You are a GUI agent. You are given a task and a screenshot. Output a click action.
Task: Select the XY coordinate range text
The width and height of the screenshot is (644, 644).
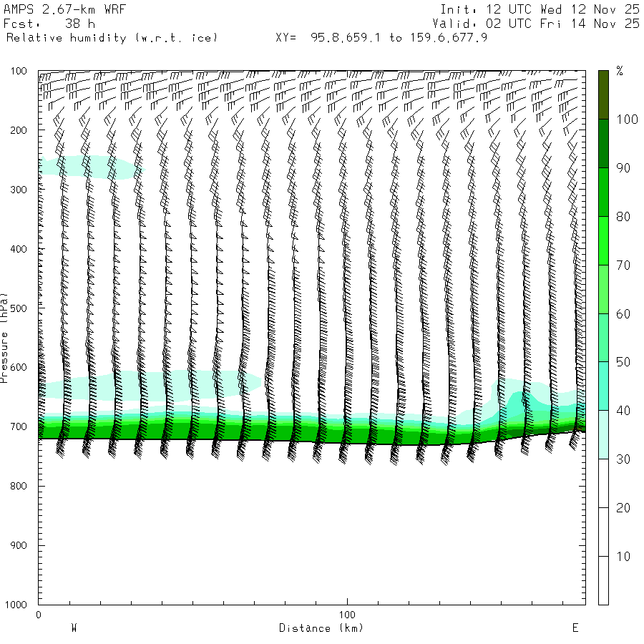point(381,38)
